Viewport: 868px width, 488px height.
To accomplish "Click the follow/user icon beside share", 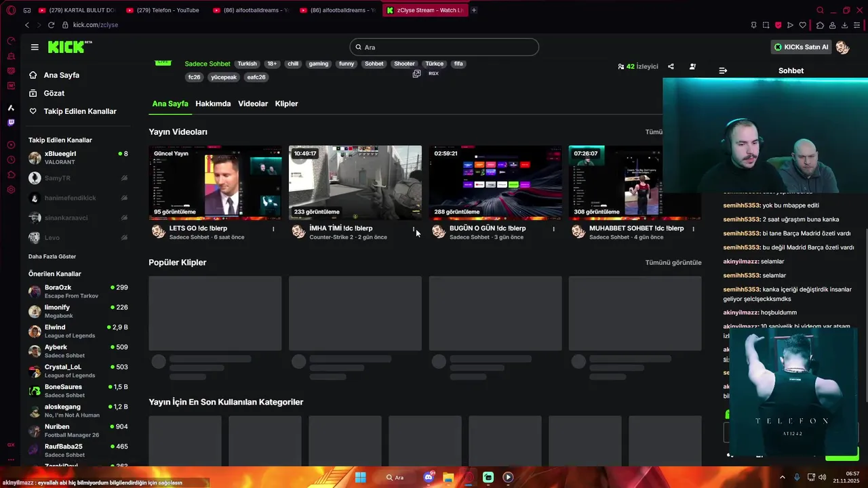I will pyautogui.click(x=692, y=66).
